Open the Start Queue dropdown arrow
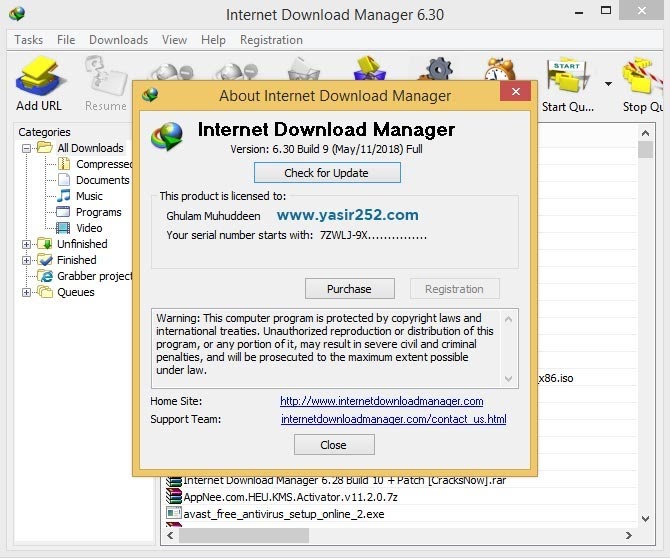Image resolution: width=670 pixels, height=558 pixels. 608,84
